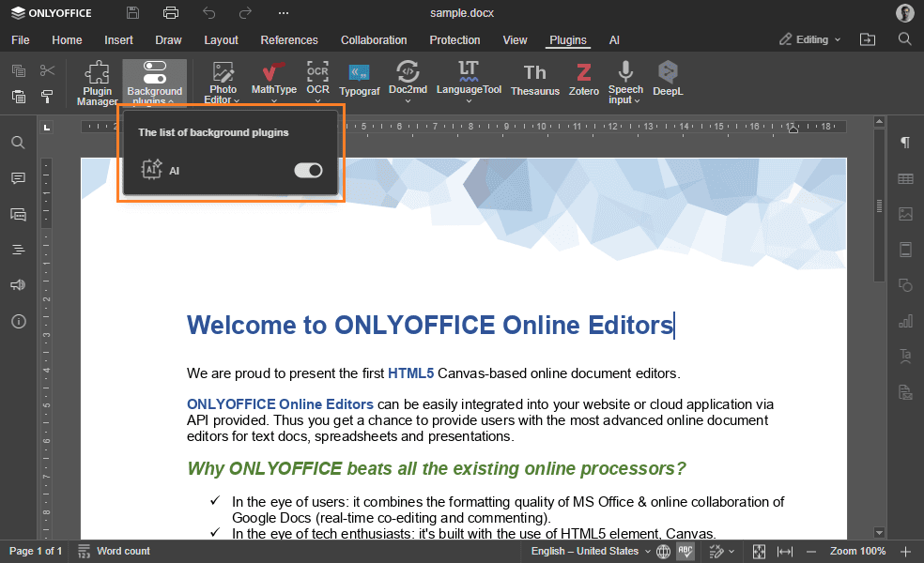Viewport: 924px width, 563px height.
Task: Zoom in with plus button
Action: pos(906,551)
